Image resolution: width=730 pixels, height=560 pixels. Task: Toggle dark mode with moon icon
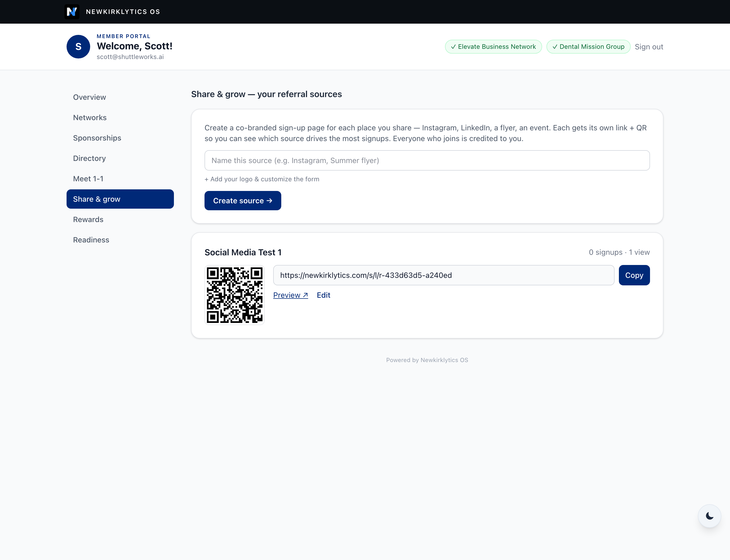709,516
